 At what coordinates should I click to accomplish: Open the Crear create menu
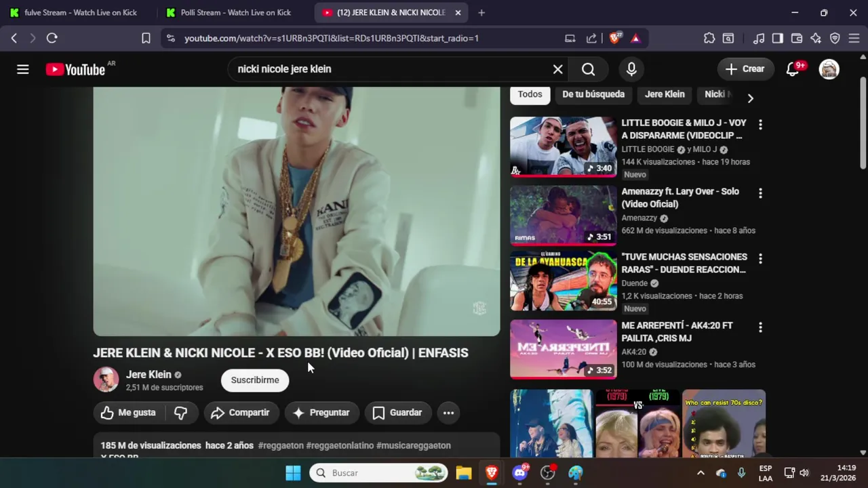(x=745, y=69)
